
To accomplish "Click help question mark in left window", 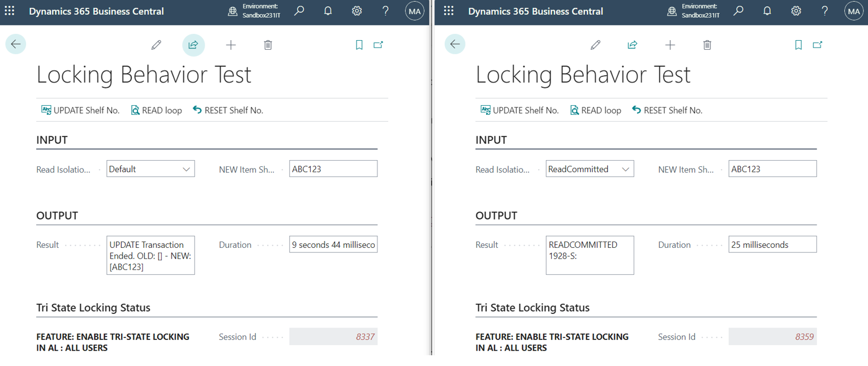I will click(385, 11).
